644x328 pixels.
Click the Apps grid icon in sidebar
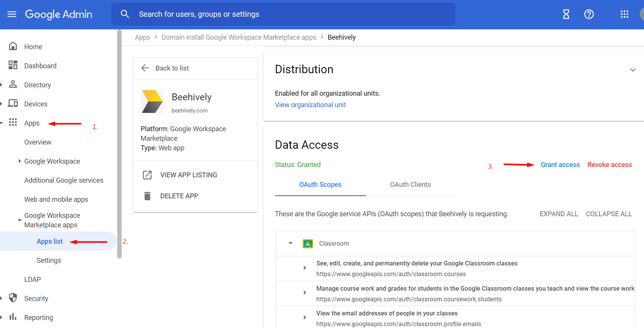(x=13, y=122)
